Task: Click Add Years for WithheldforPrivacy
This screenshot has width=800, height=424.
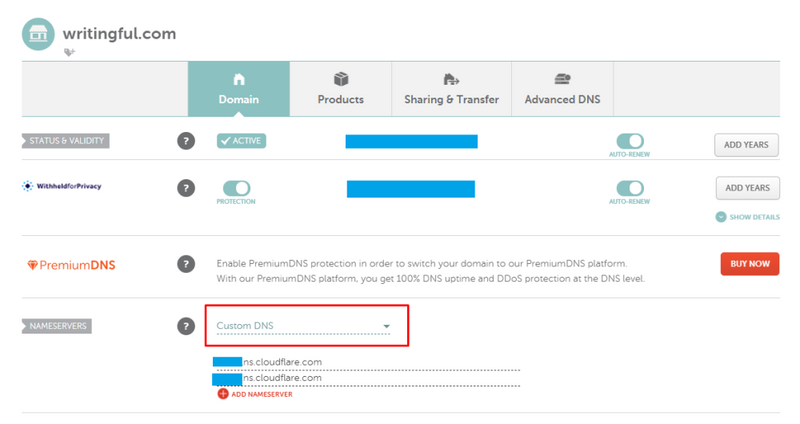Action: pyautogui.click(x=748, y=188)
